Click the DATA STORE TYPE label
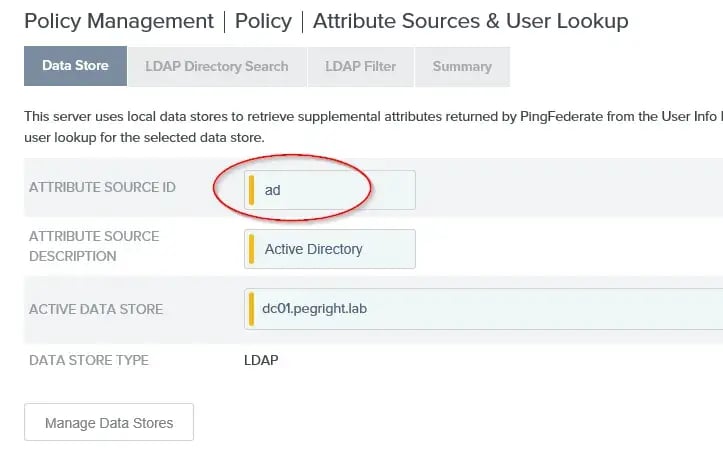 coord(89,360)
